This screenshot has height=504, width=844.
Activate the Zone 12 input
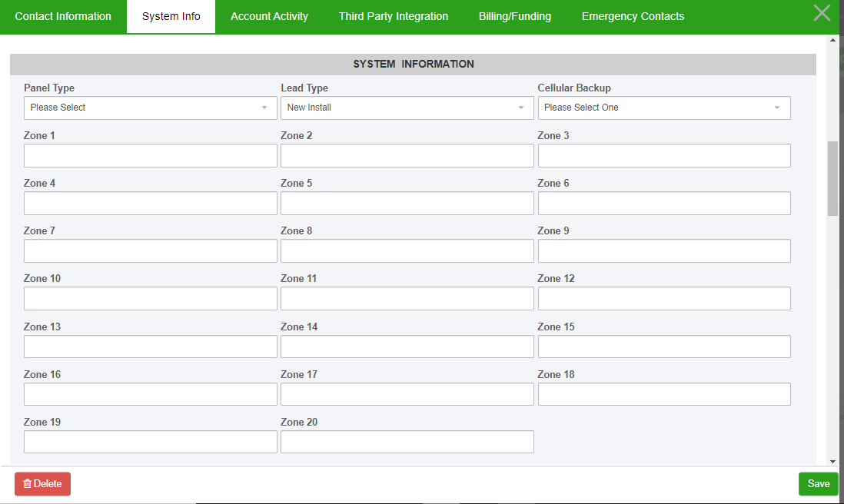[x=664, y=299]
